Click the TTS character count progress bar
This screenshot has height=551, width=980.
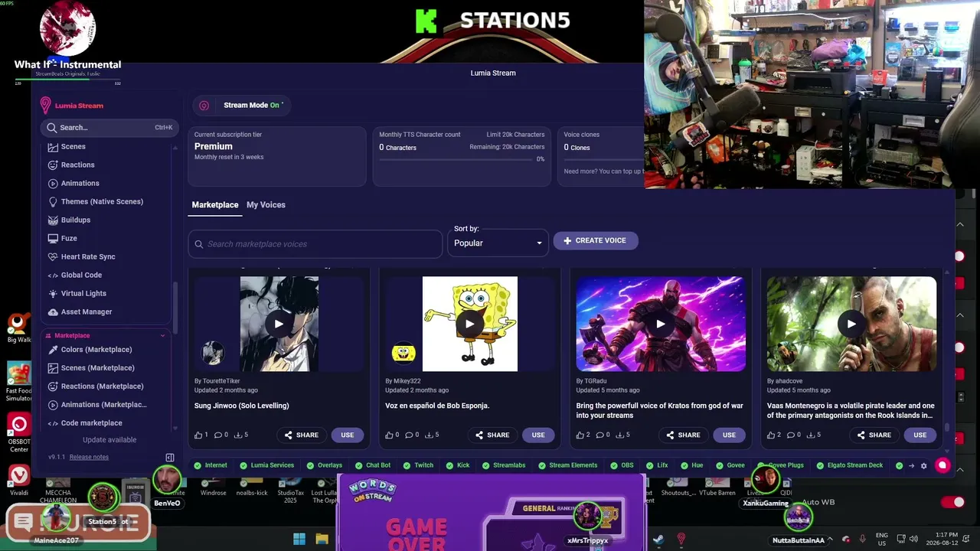tap(456, 159)
